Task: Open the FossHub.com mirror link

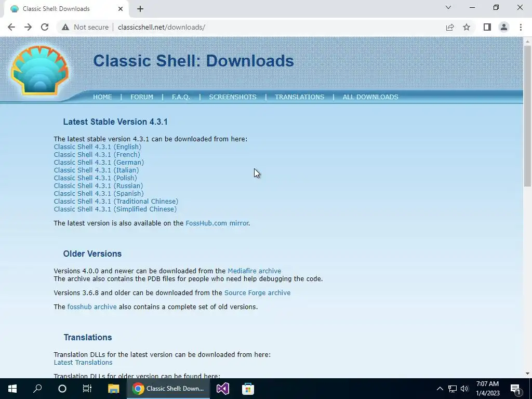Action: click(x=217, y=223)
